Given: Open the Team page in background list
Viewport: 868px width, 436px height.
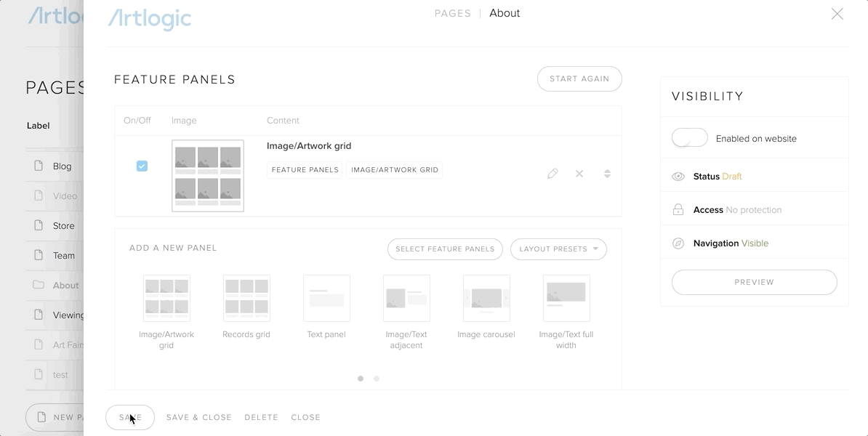Looking at the screenshot, I should (x=64, y=256).
